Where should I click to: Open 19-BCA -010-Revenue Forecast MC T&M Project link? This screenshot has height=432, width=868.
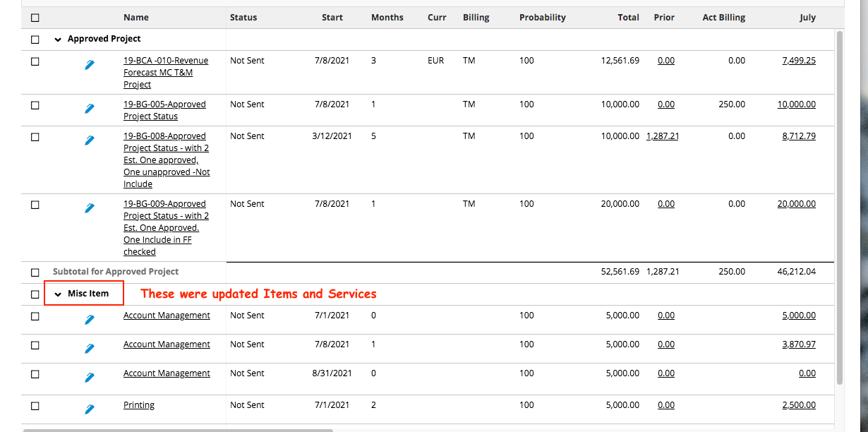(166, 73)
